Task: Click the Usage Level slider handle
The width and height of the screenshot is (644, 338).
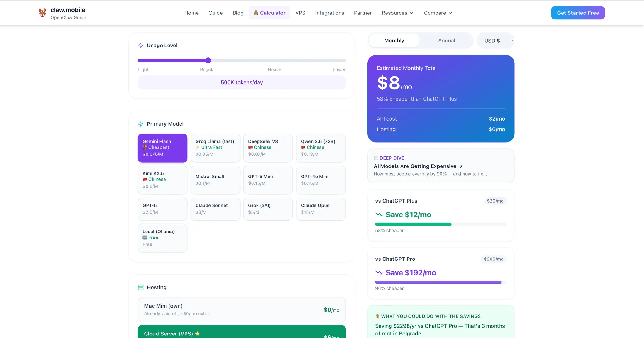Action: coord(208,60)
